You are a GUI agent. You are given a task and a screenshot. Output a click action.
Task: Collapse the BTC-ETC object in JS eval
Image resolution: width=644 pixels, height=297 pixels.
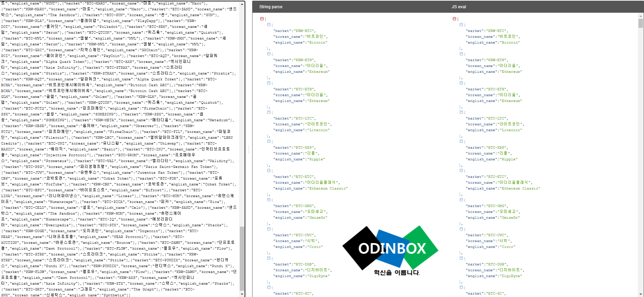(461, 171)
